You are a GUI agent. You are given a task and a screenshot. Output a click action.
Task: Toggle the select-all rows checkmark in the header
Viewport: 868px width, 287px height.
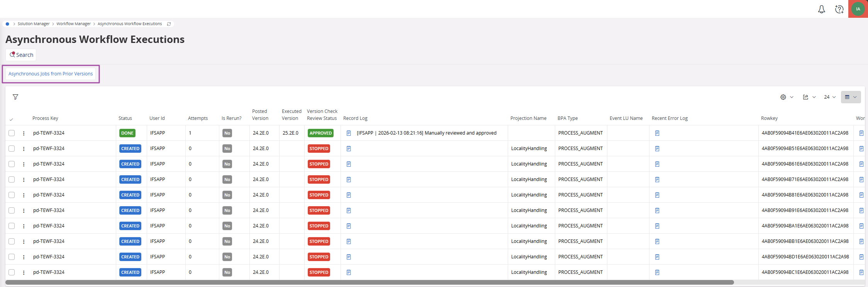tap(11, 119)
